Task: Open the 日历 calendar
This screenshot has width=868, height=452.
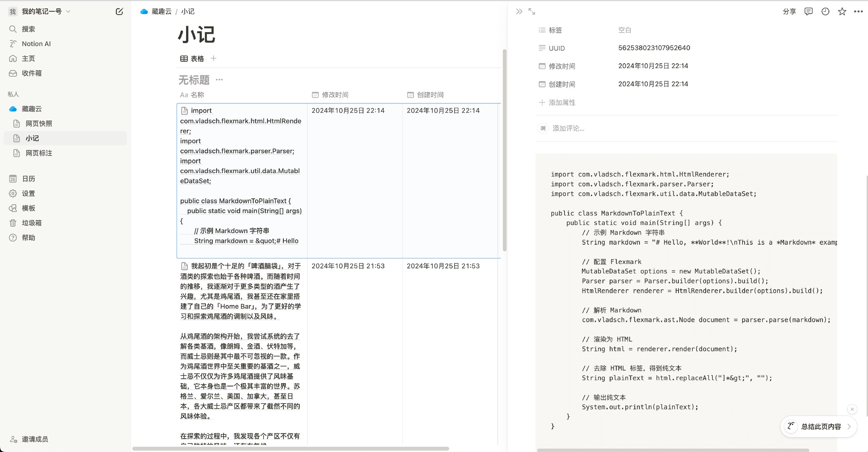Action: (65, 179)
